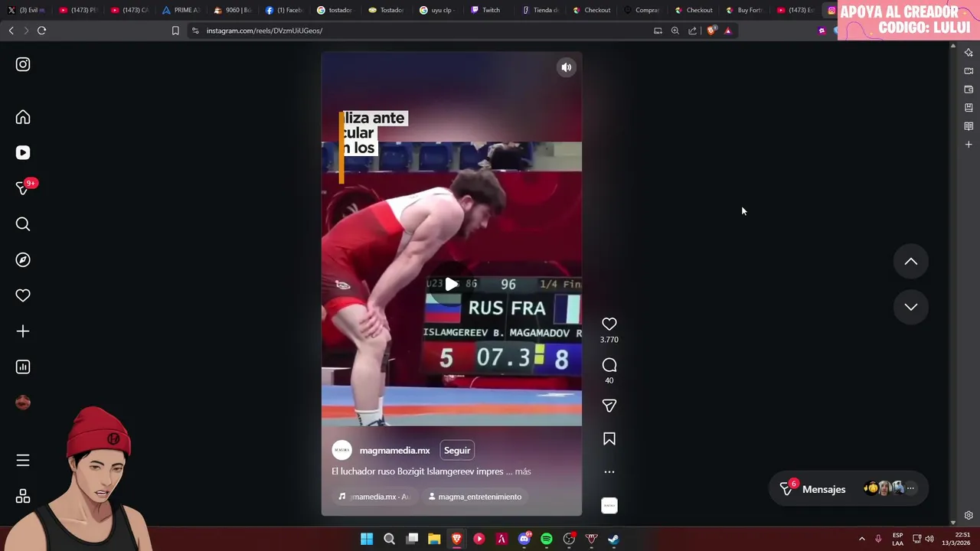Open the Explore compass icon

pyautogui.click(x=23, y=260)
